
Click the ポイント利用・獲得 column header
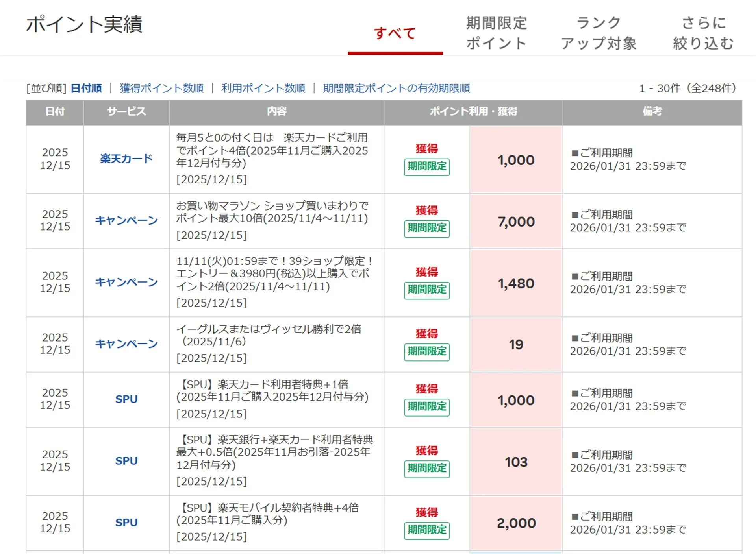(x=473, y=112)
